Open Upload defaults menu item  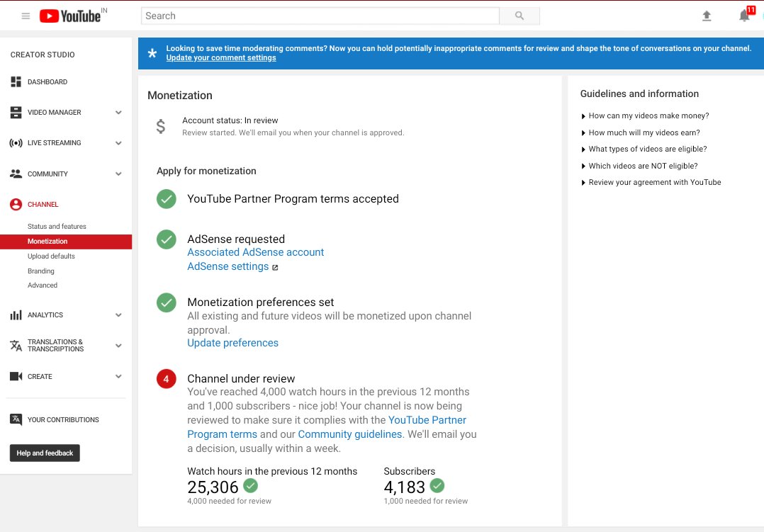(51, 256)
